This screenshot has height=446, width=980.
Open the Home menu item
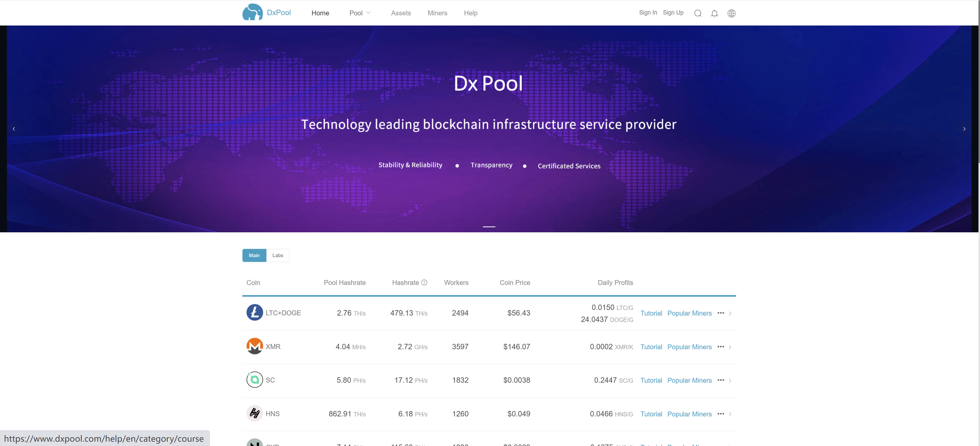(x=320, y=13)
